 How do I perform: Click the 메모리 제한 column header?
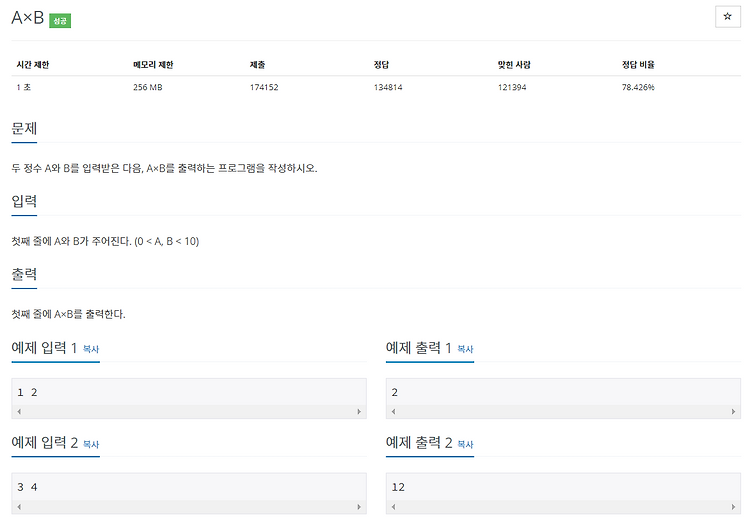(153, 65)
